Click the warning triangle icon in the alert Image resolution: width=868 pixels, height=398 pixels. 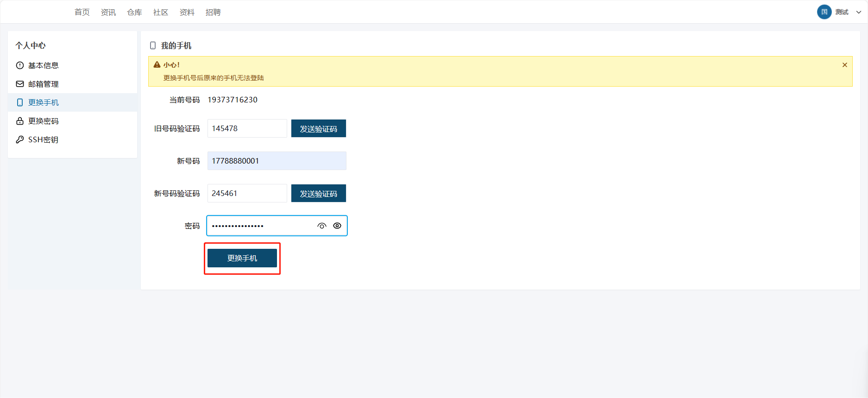point(157,65)
